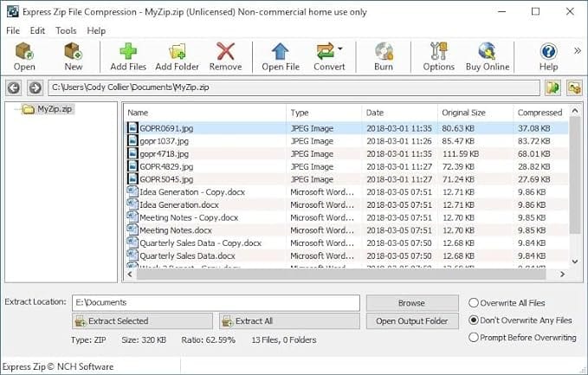Click the 111.59 KB original size cell
The width and height of the screenshot is (588, 375).
click(461, 154)
